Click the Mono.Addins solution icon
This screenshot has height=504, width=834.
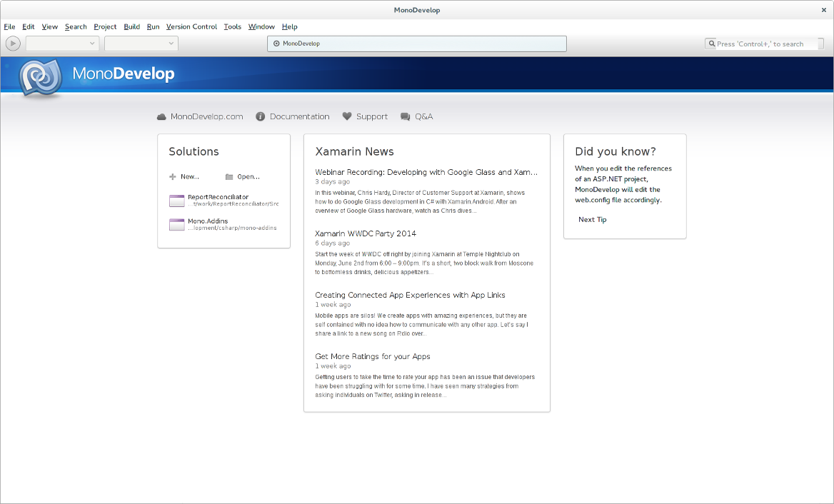point(176,224)
